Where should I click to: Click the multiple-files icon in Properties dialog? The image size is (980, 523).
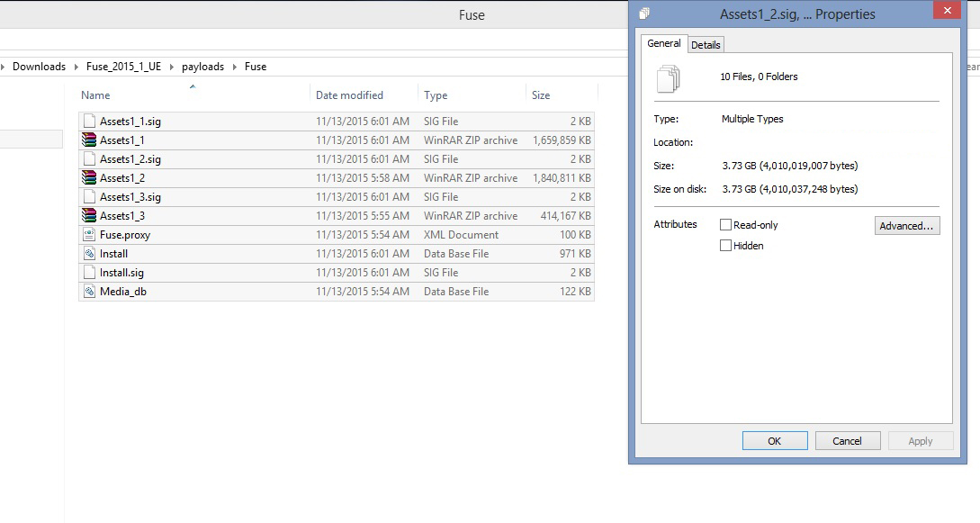(668, 78)
